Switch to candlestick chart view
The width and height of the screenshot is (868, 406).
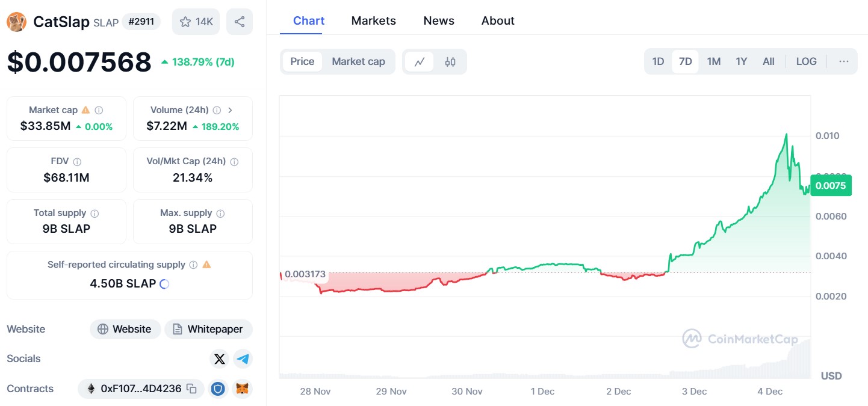(x=450, y=61)
